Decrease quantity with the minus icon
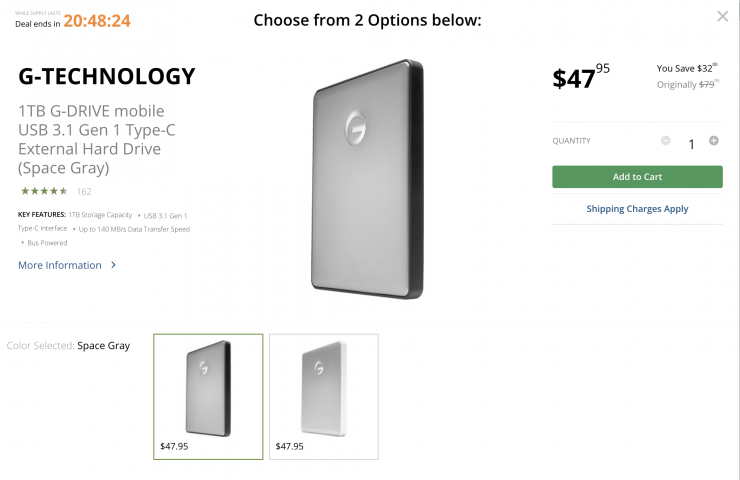 click(x=666, y=141)
